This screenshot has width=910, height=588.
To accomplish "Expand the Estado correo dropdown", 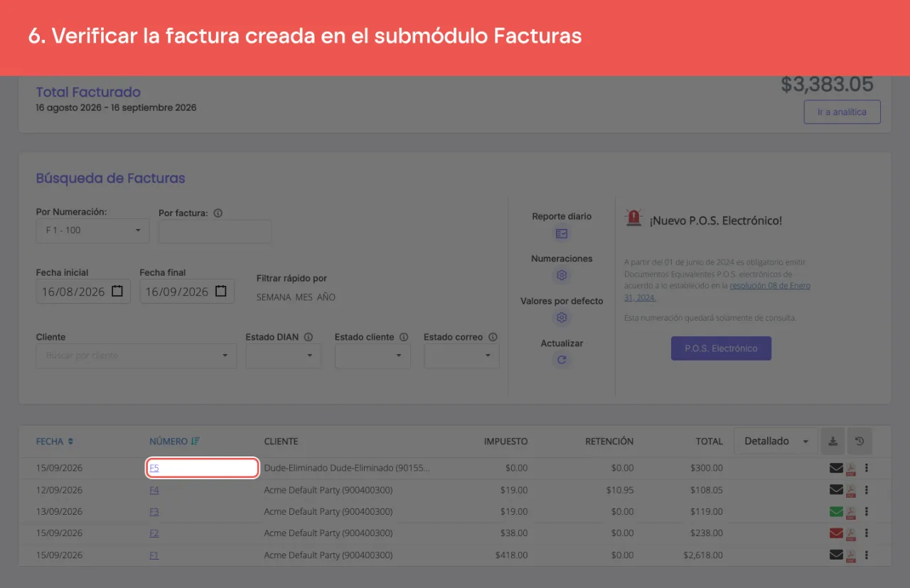I will [462, 356].
